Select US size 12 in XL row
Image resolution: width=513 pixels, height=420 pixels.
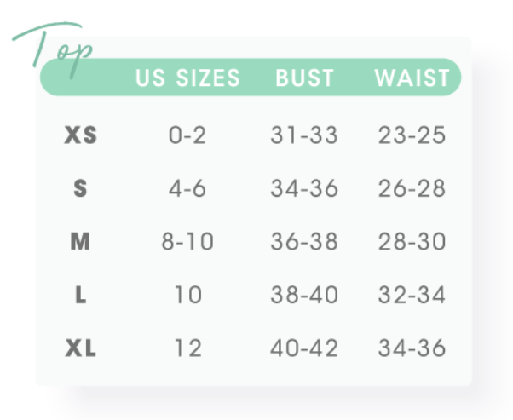click(x=187, y=348)
